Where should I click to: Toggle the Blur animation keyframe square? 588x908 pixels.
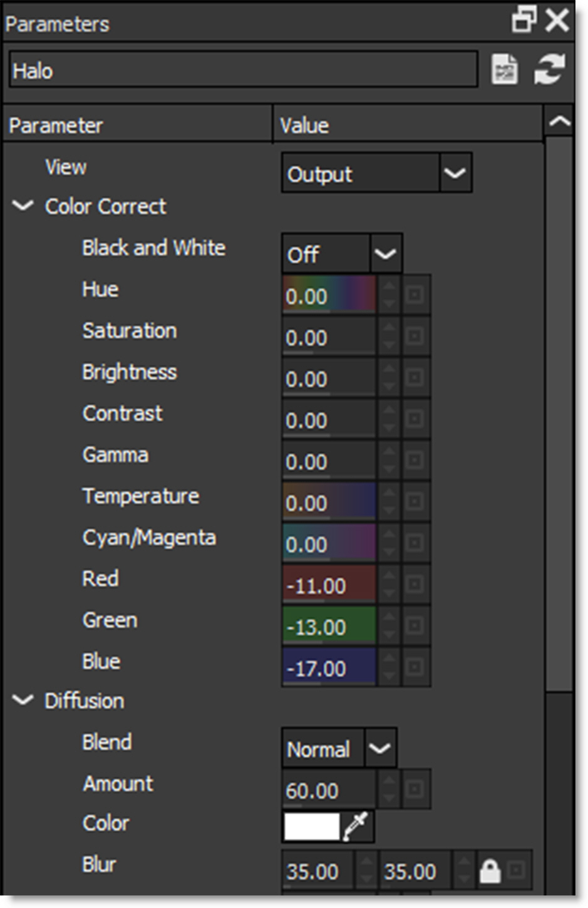517,870
